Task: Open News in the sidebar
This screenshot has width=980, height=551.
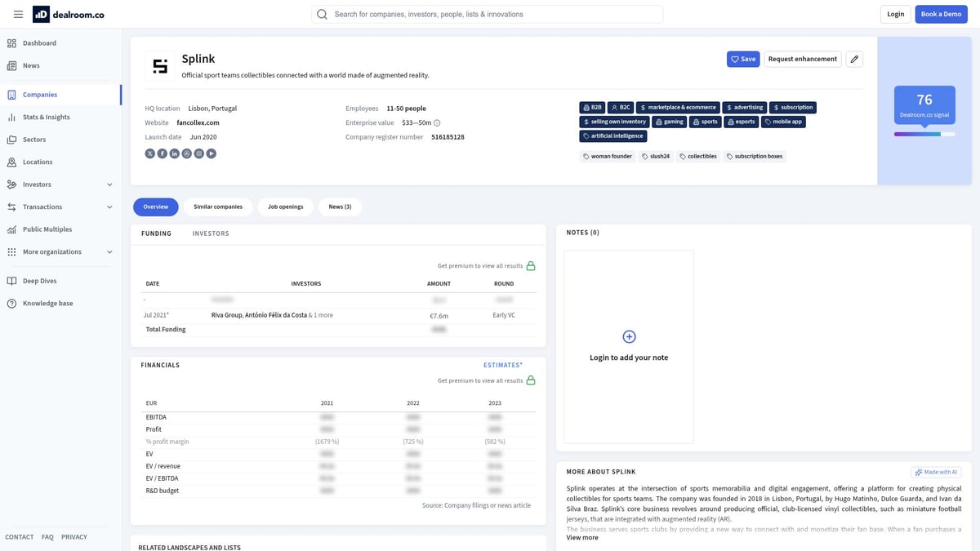Action: click(31, 65)
